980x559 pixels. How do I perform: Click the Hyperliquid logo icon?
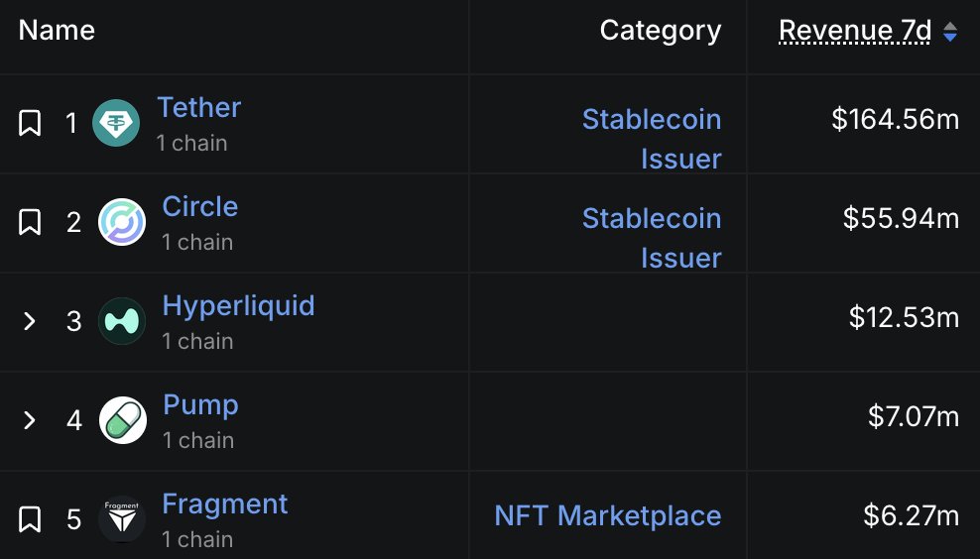(122, 322)
